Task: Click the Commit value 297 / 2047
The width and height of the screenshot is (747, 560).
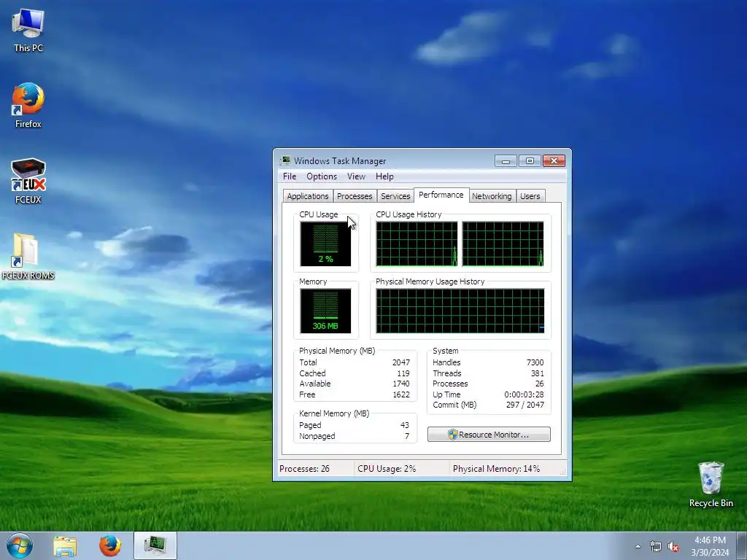Action: coord(525,405)
